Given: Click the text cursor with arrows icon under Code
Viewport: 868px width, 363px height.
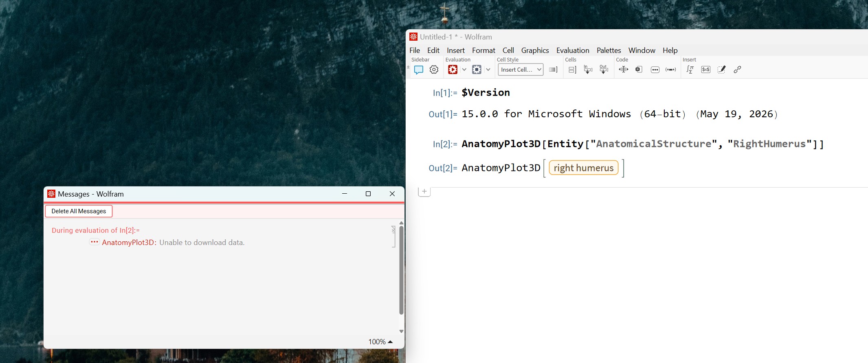Looking at the screenshot, I should (x=623, y=70).
